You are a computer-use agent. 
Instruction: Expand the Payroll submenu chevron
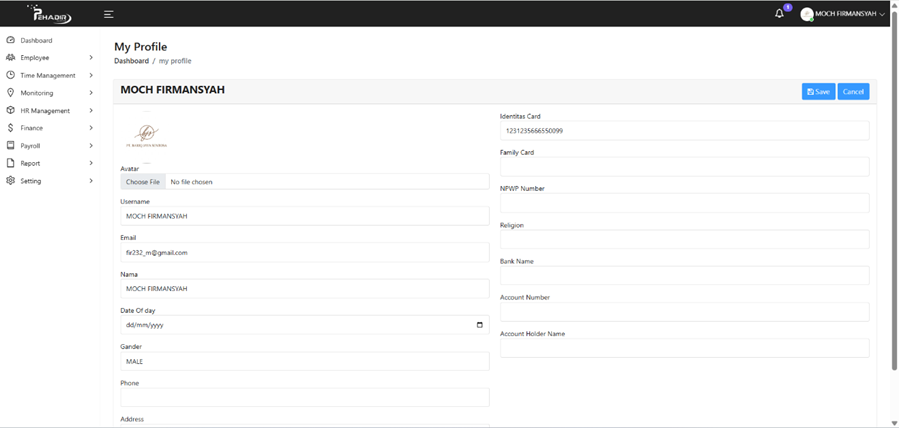tap(91, 146)
